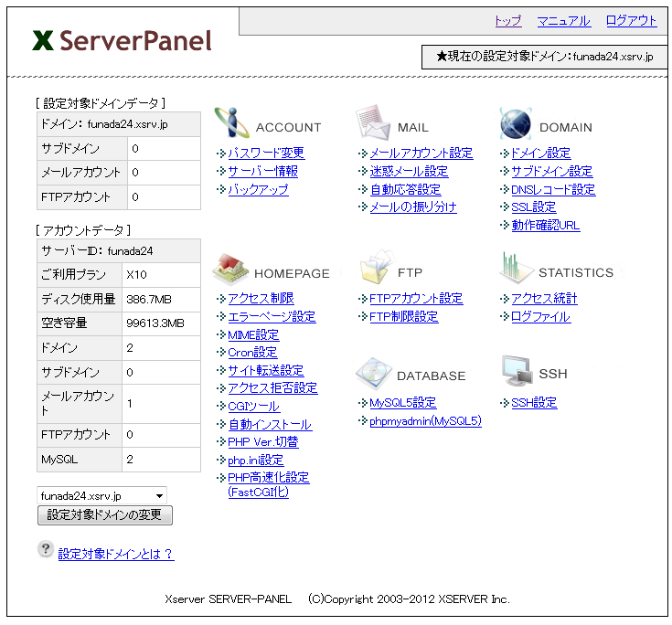
Task: Open エラーページ設定 link
Action: point(272,316)
